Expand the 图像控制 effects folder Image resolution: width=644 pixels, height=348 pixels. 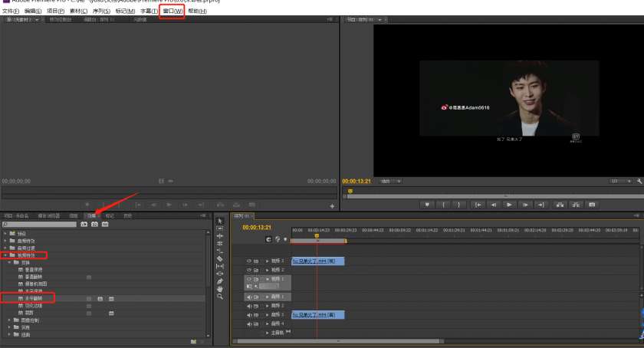coord(8,320)
